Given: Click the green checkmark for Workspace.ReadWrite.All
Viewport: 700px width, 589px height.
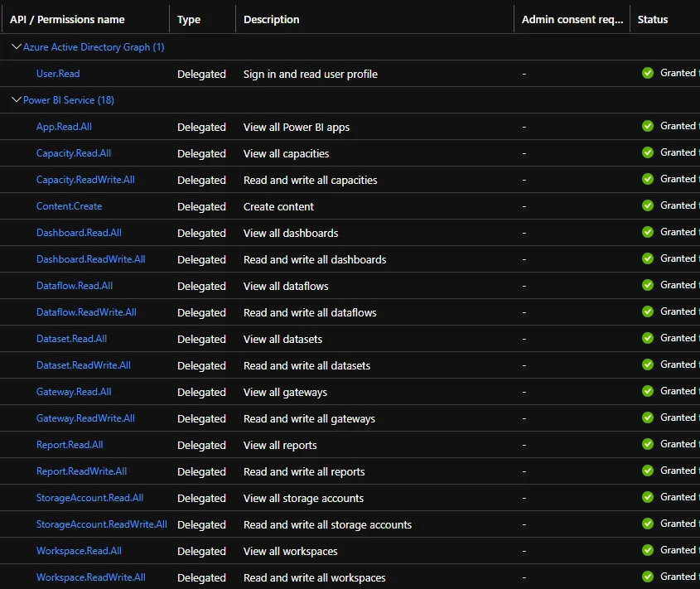Looking at the screenshot, I should coord(648,577).
